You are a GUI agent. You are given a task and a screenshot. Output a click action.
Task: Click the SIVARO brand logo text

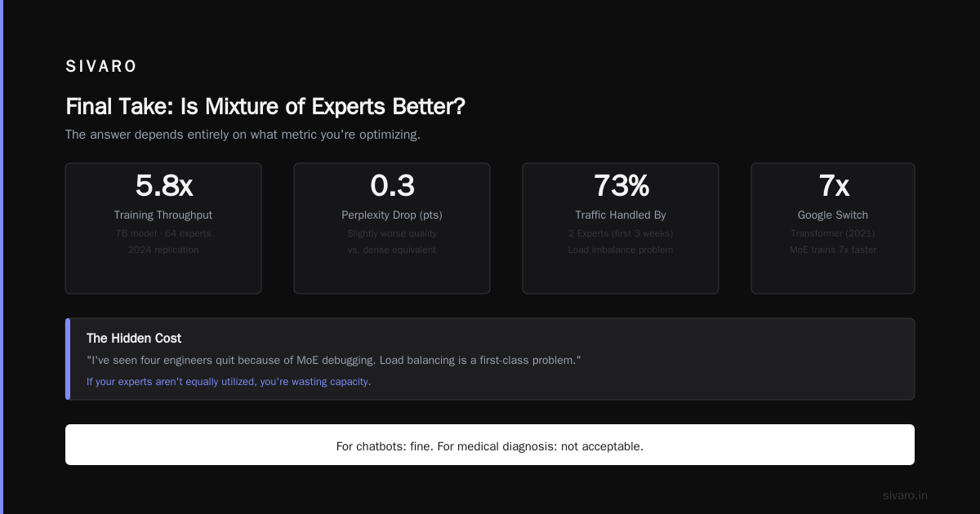pos(101,67)
